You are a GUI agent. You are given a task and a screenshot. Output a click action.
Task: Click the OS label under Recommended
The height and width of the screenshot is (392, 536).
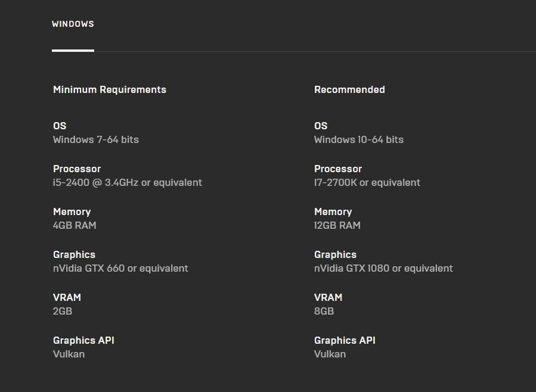[321, 126]
